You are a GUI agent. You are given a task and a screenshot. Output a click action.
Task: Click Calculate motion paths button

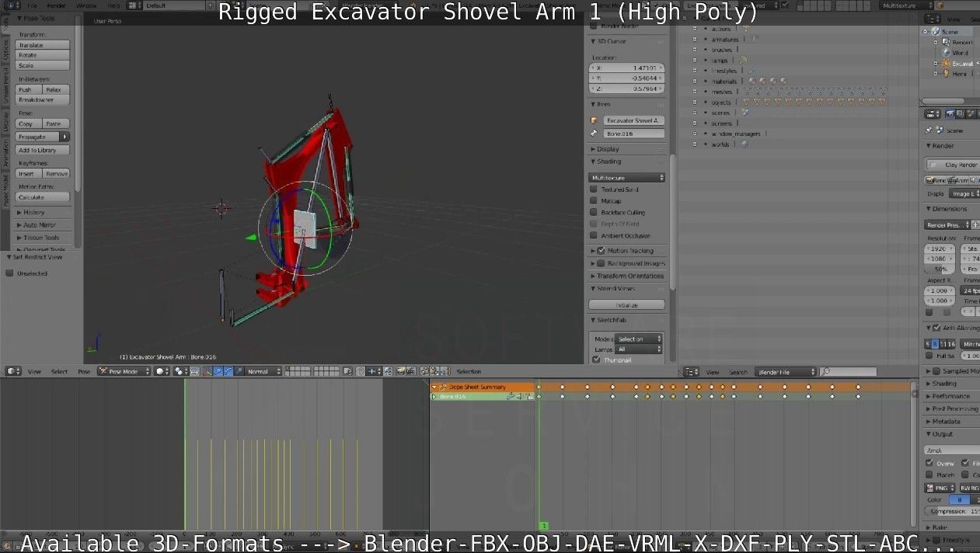point(43,197)
